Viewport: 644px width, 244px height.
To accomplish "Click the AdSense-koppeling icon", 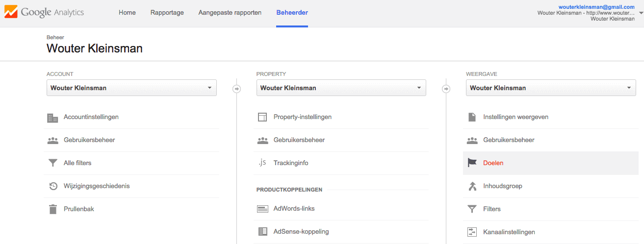I will (x=262, y=232).
